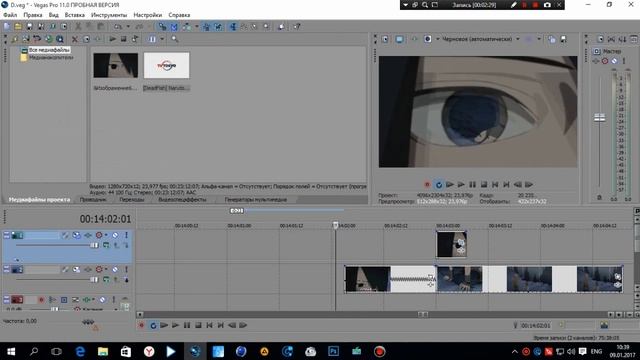Open Project Video Properties in preview window
640x360 pixels.
click(x=385, y=39)
